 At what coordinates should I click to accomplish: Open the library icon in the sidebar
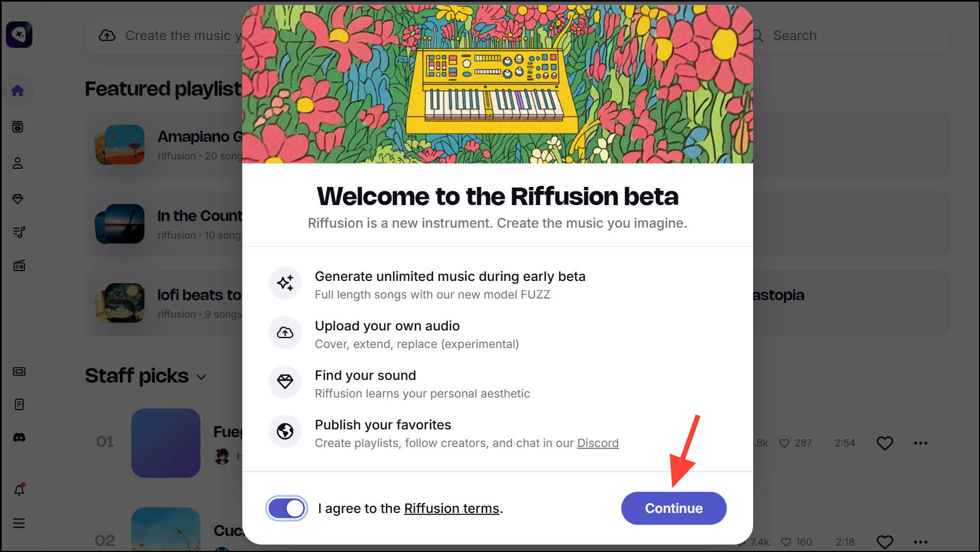(18, 126)
